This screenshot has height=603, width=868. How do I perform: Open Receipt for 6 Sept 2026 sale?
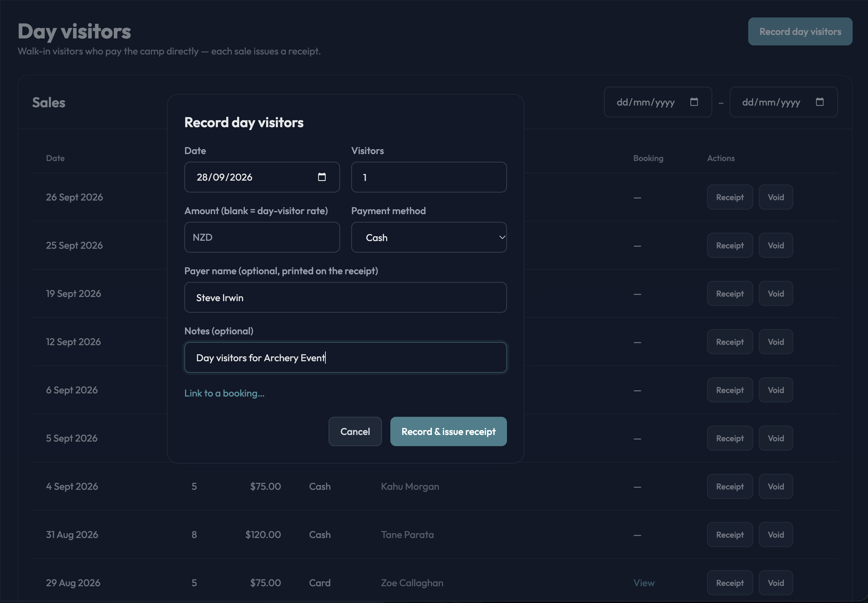point(730,390)
